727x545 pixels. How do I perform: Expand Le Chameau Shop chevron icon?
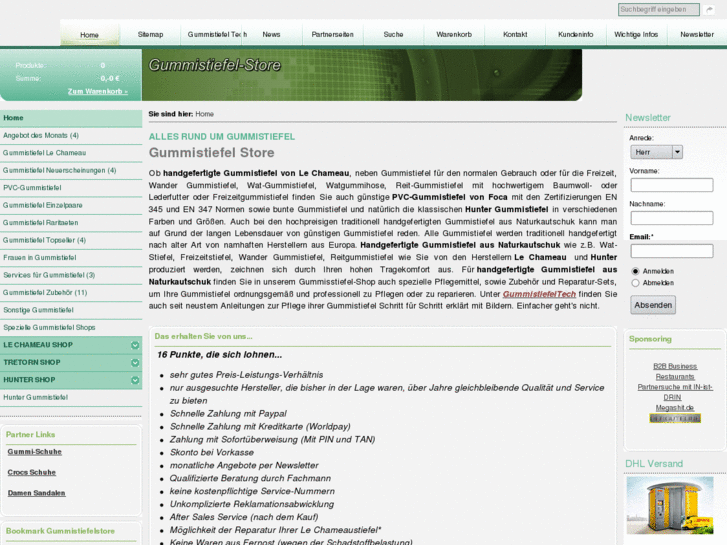click(x=135, y=345)
